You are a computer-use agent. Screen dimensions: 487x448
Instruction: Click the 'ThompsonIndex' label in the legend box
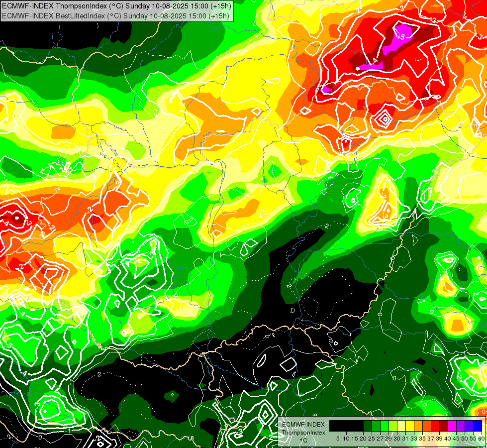[x=303, y=433]
